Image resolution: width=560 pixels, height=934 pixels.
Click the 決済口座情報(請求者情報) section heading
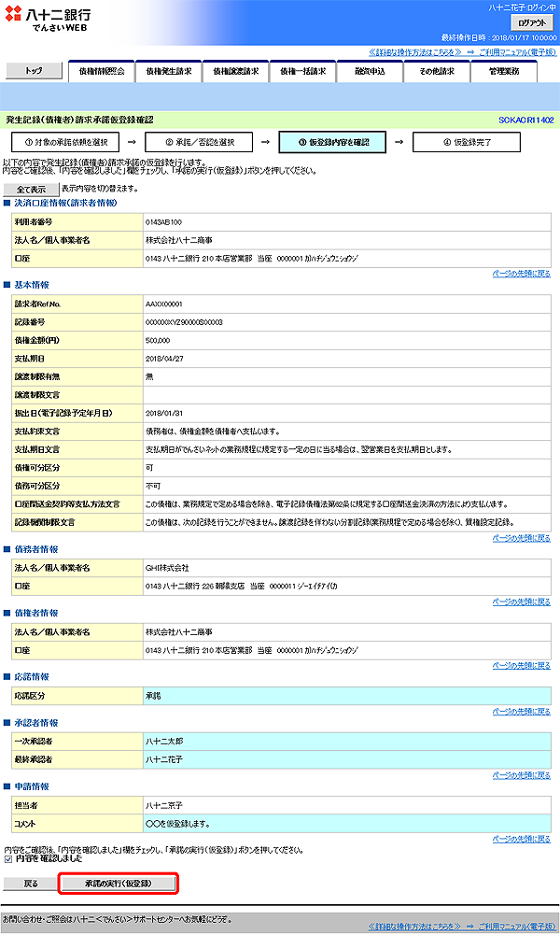click(x=65, y=203)
